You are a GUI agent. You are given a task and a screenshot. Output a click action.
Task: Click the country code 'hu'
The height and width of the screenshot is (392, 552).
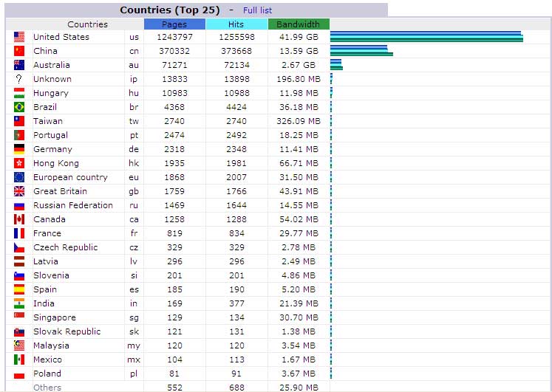pos(134,93)
